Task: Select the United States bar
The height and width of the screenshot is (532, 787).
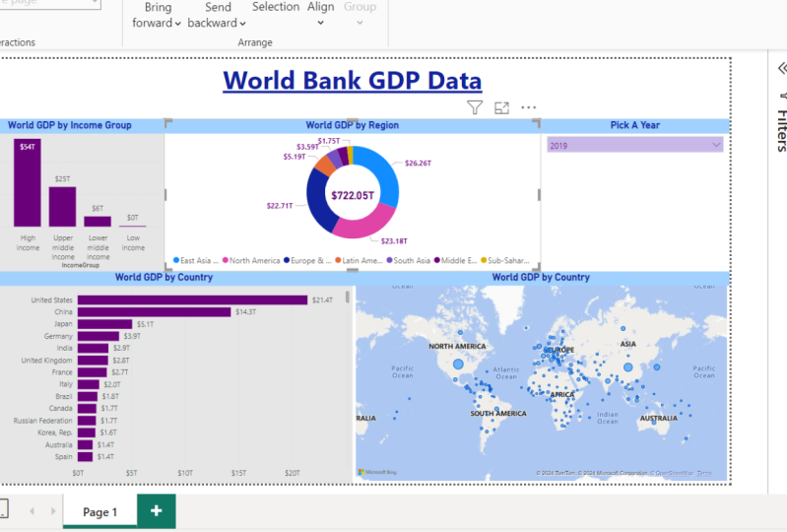Action: [x=193, y=300]
